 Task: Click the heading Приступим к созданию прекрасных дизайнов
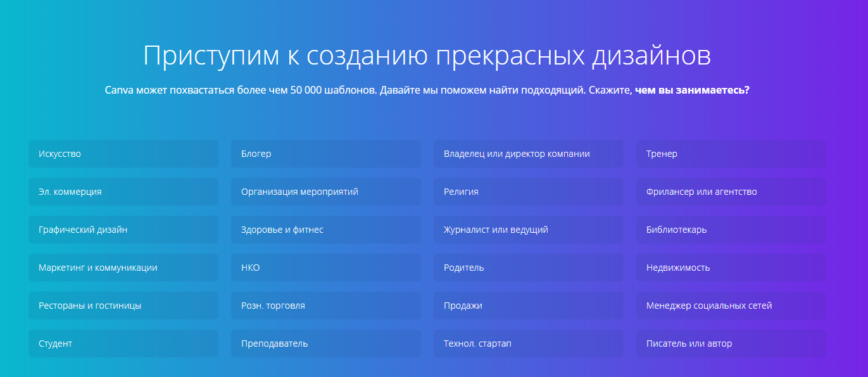427,56
